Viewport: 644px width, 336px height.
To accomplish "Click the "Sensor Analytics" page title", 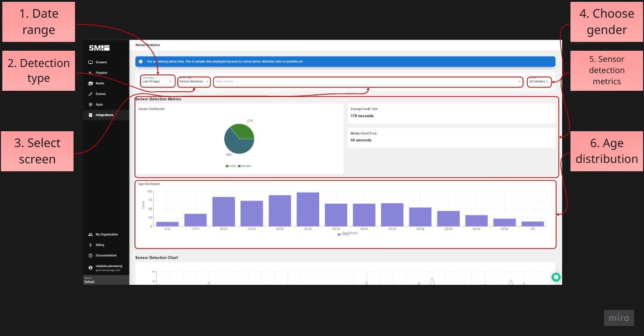I will coord(148,45).
